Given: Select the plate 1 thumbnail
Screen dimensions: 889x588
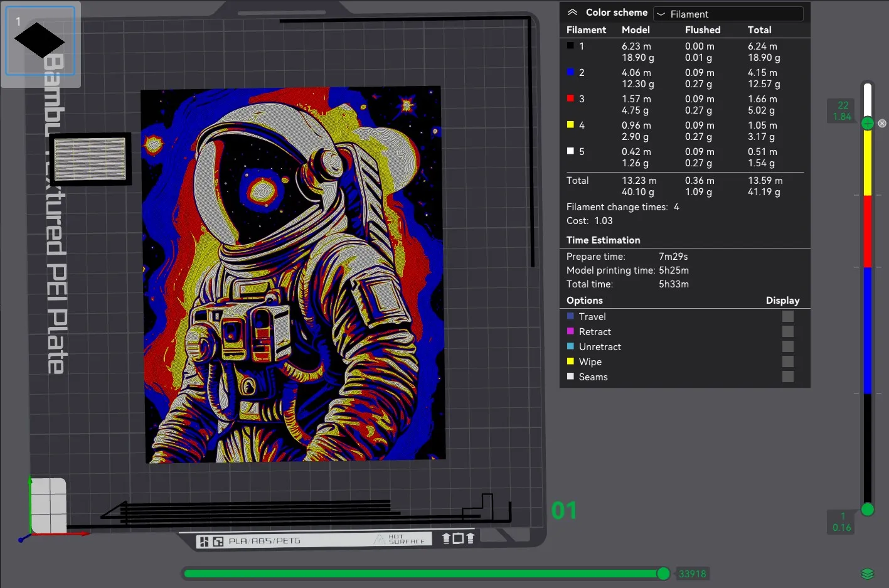Looking at the screenshot, I should click(40, 41).
